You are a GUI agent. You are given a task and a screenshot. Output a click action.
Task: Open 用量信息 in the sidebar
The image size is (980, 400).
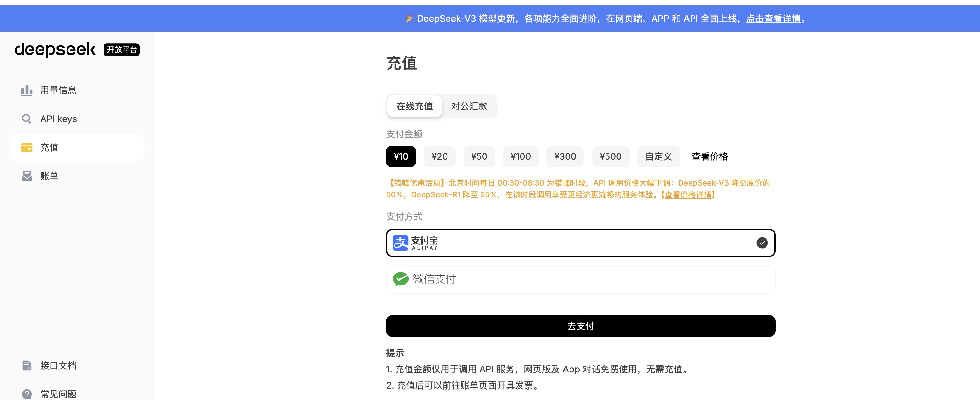click(77, 90)
